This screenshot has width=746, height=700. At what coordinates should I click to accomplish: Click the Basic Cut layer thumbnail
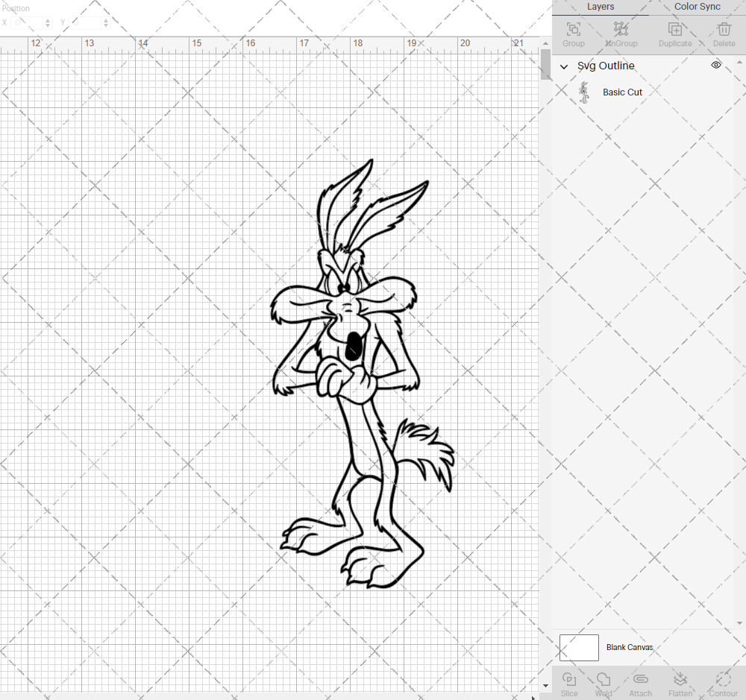click(x=585, y=92)
